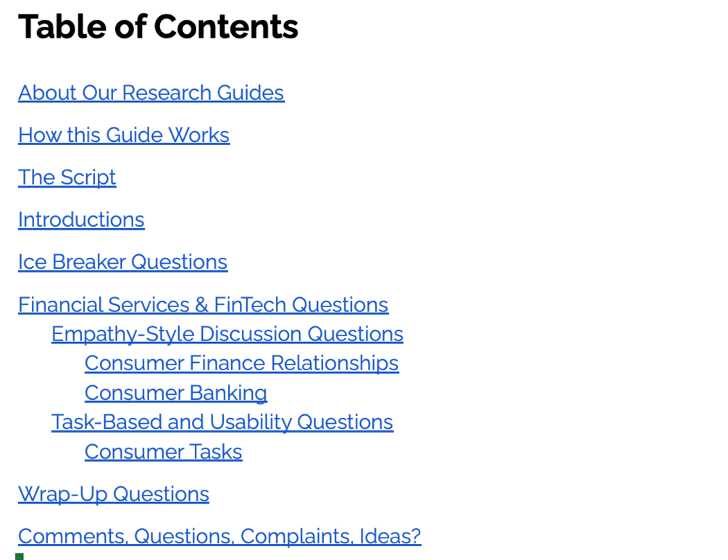Jump to The Script section
The height and width of the screenshot is (560, 728).
coord(67,177)
